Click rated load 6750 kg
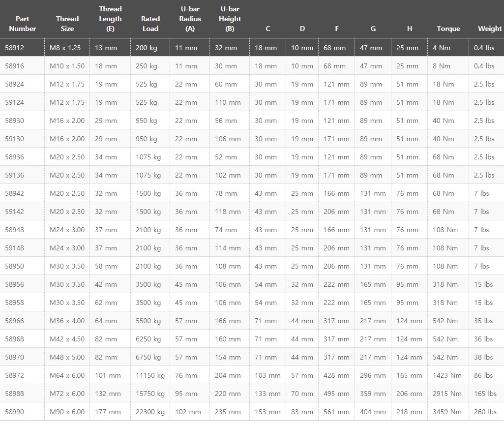 tap(148, 357)
